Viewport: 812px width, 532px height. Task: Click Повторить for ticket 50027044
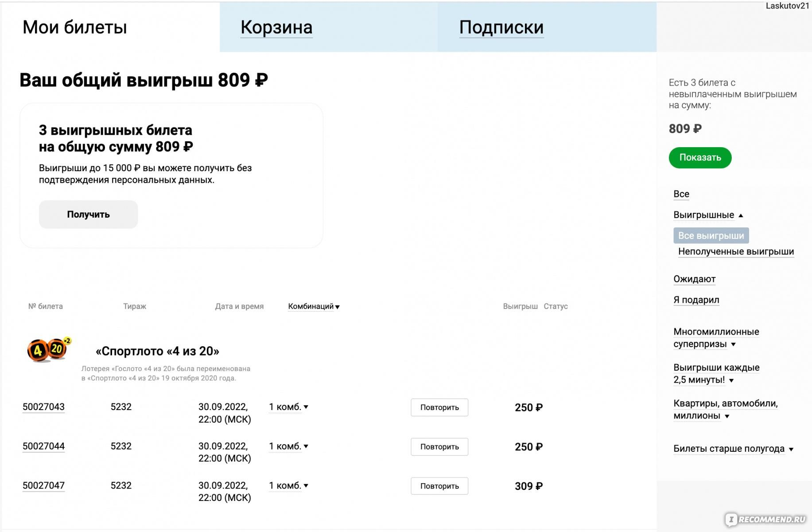[439, 447]
